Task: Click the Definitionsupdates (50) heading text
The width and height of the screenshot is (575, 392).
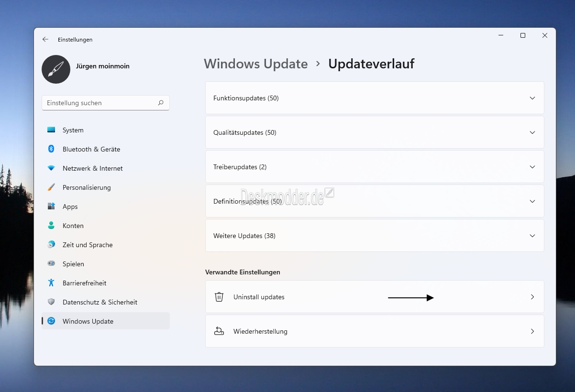Action: 248,201
